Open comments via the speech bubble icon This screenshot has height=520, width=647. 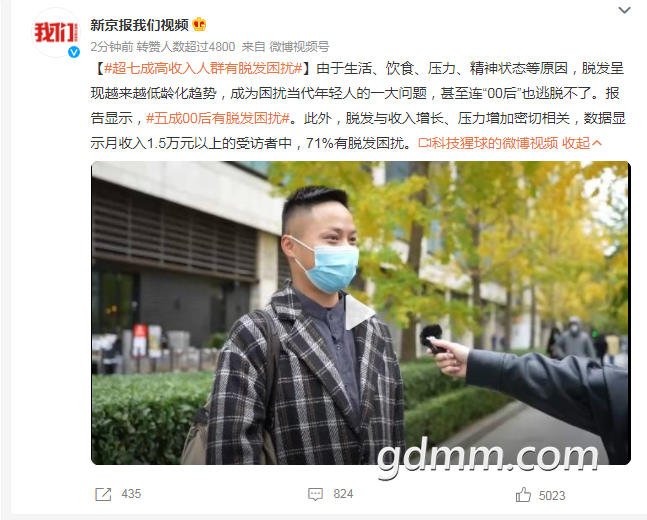pos(315,494)
